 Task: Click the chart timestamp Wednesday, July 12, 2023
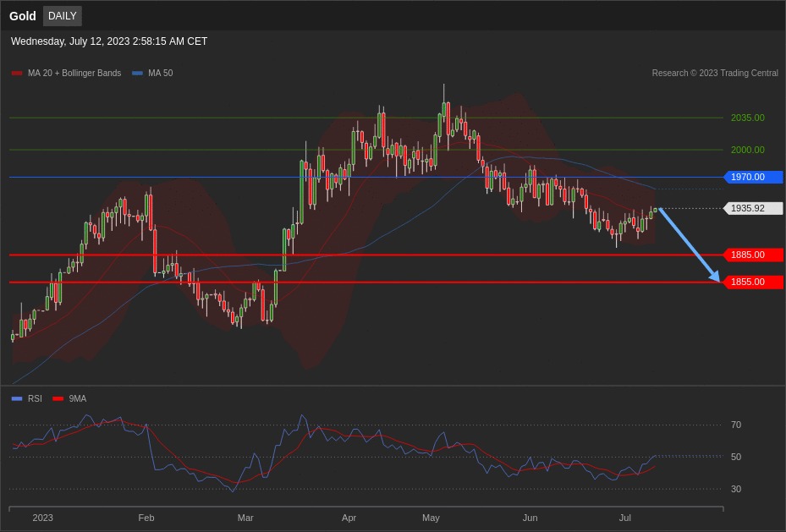click(x=109, y=41)
